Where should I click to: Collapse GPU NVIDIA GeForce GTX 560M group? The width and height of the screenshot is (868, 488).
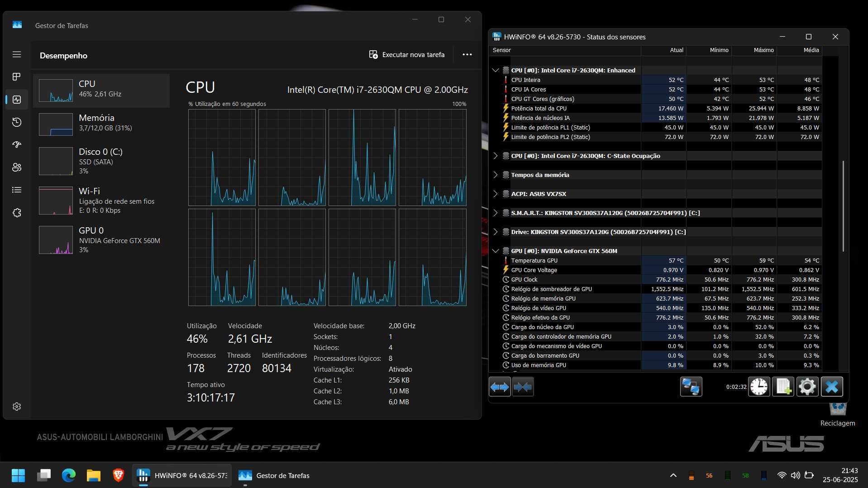click(496, 251)
